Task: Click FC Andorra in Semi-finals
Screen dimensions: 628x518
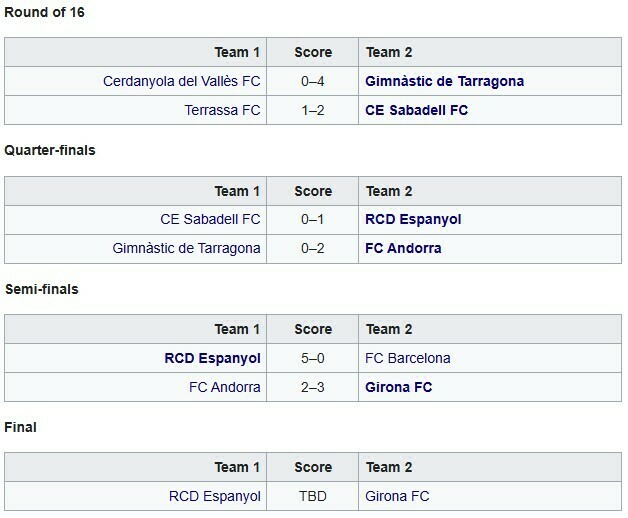Action: tap(224, 387)
